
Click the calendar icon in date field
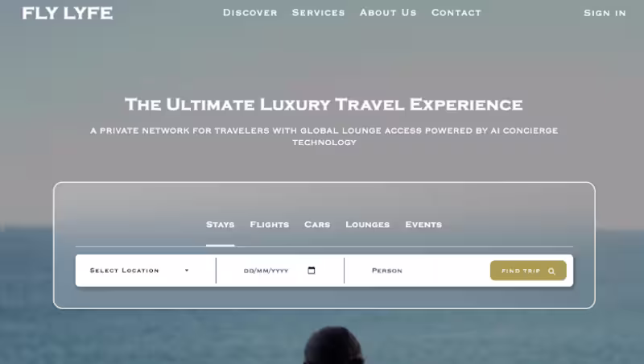pyautogui.click(x=312, y=271)
